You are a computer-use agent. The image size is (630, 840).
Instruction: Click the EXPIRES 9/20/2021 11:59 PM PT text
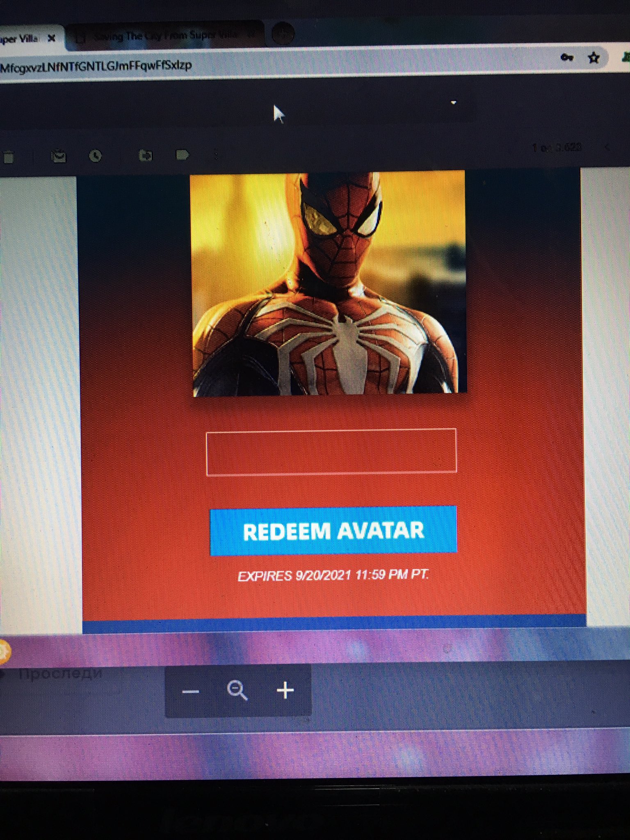(x=333, y=575)
